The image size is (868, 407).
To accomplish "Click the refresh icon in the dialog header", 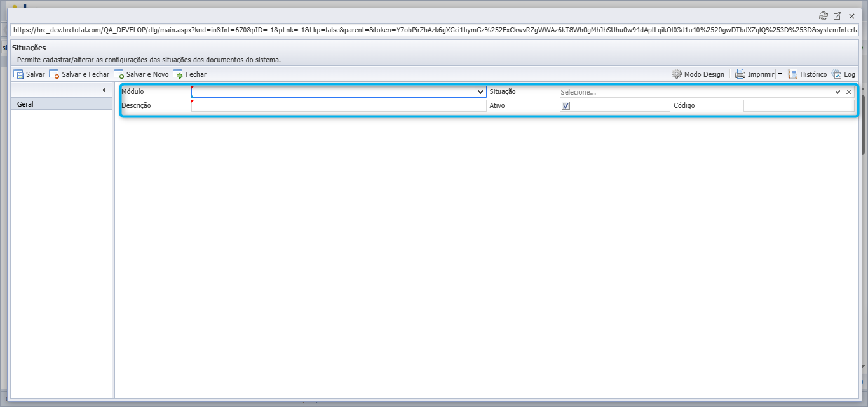I will click(x=824, y=16).
